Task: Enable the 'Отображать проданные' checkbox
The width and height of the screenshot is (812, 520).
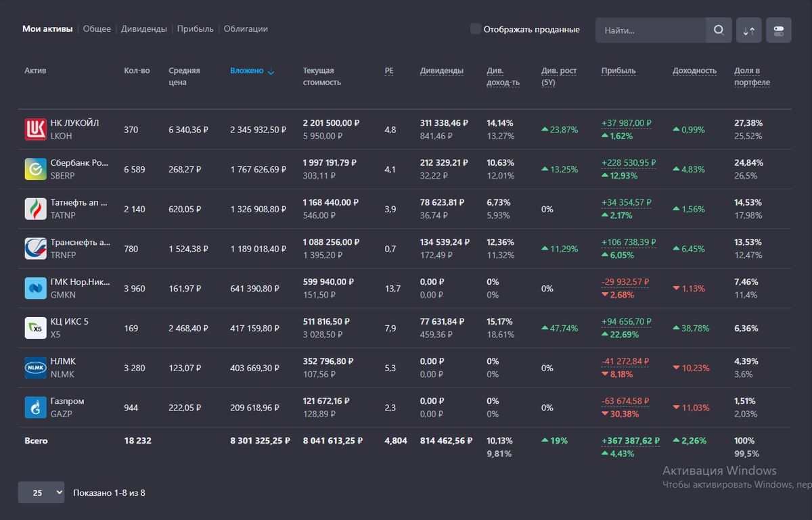Action: [x=476, y=29]
